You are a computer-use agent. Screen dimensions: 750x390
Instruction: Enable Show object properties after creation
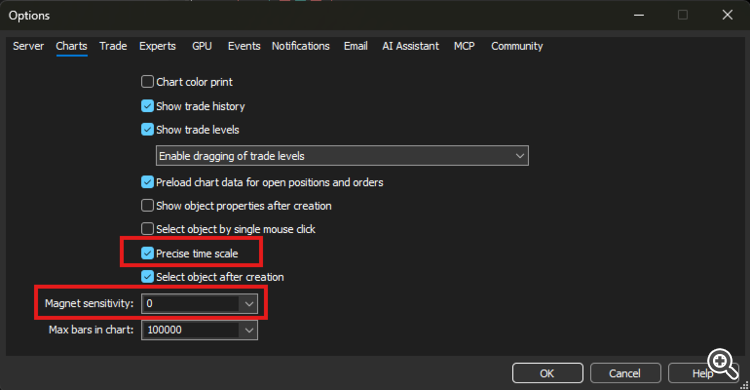click(147, 205)
